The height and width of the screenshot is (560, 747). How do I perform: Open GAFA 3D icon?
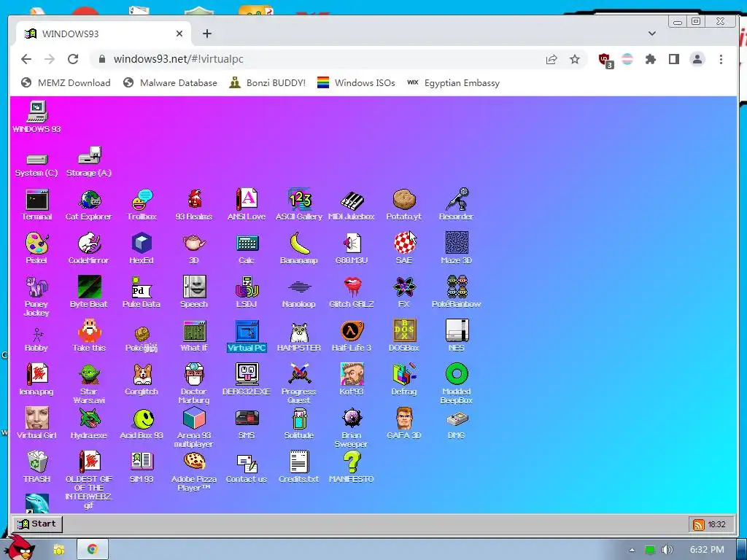[404, 424]
